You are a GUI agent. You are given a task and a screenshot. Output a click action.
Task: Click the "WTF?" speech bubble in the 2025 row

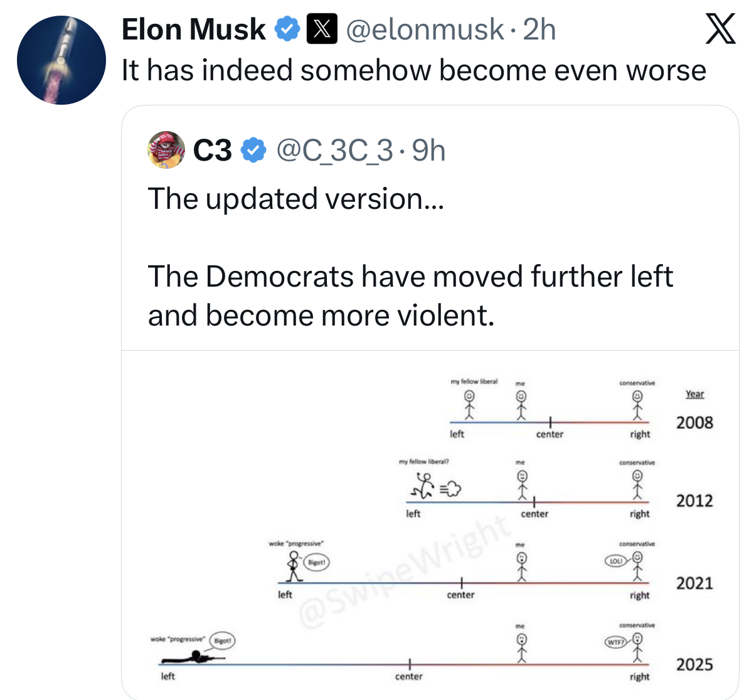pyautogui.click(x=615, y=642)
